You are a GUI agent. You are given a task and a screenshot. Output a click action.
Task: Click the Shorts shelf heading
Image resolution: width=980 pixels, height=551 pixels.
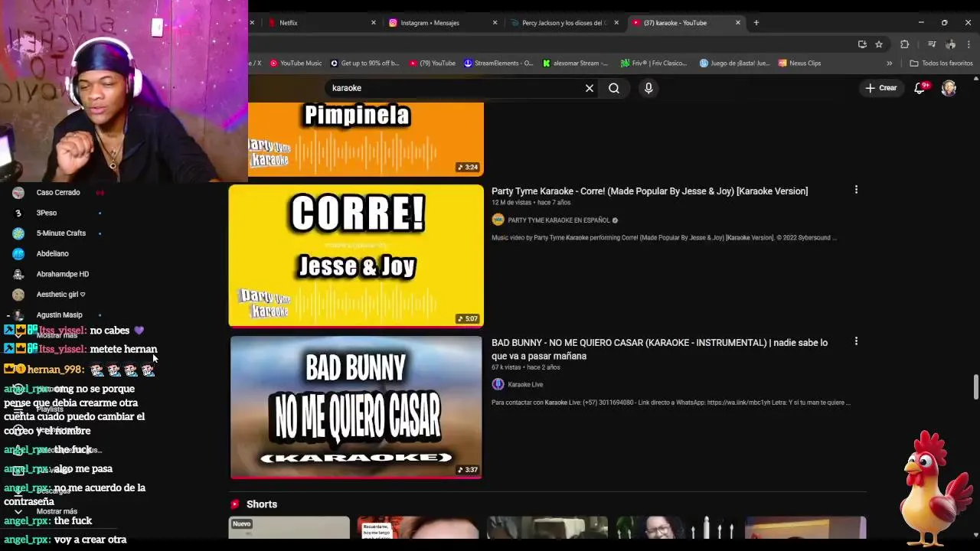(262, 504)
